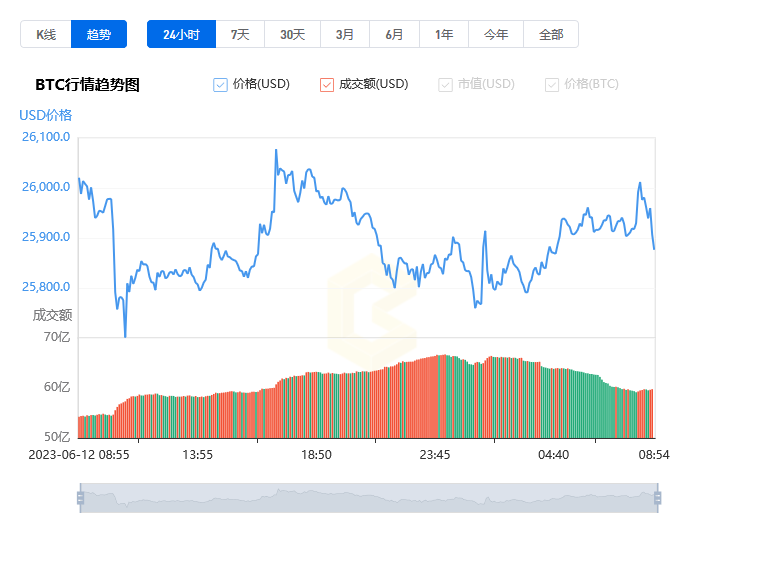Select the 趋势 trend tab
The width and height of the screenshot is (780, 563).
(x=99, y=34)
